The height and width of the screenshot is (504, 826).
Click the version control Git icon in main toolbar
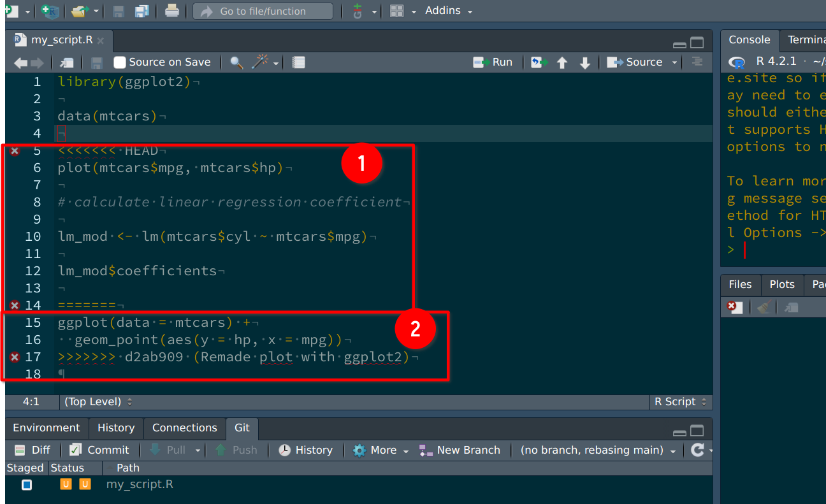pos(358,11)
